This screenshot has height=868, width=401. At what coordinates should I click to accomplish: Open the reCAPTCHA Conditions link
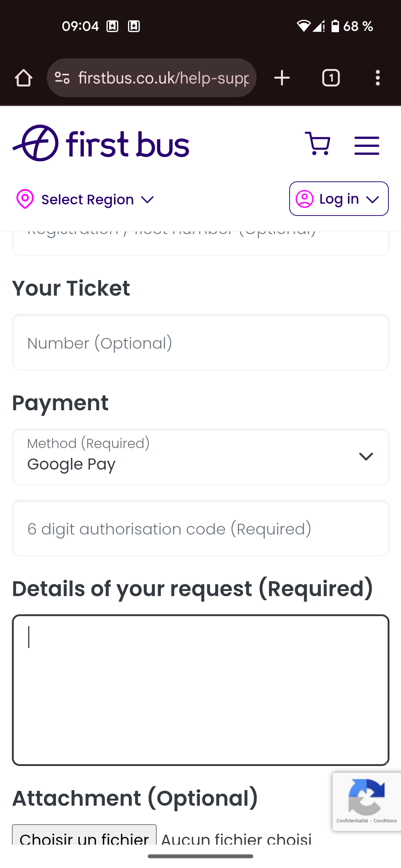pyautogui.click(x=385, y=821)
